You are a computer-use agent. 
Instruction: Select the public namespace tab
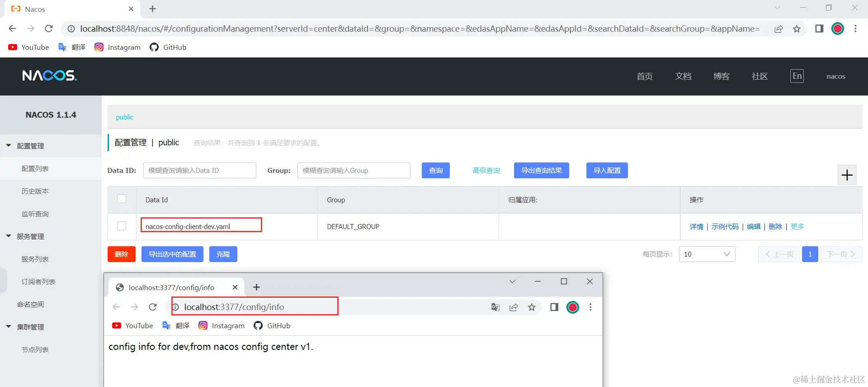click(x=125, y=117)
